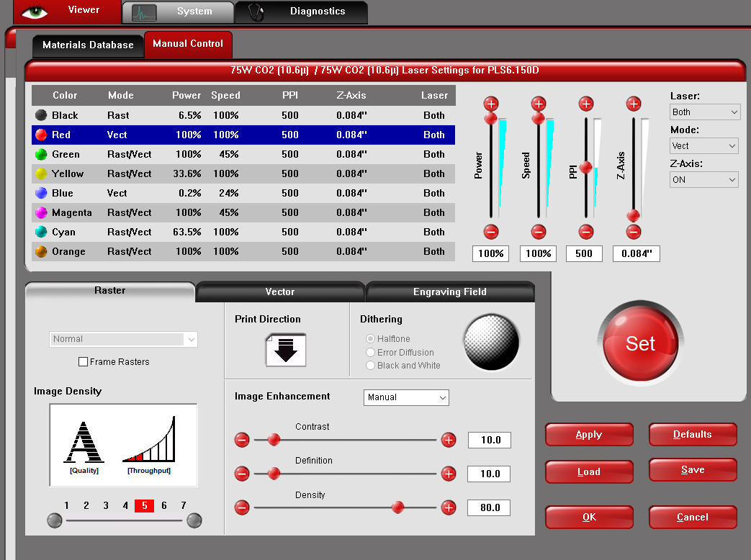The height and width of the screenshot is (560, 751).
Task: Select the Blue color row
Action: pos(243,193)
